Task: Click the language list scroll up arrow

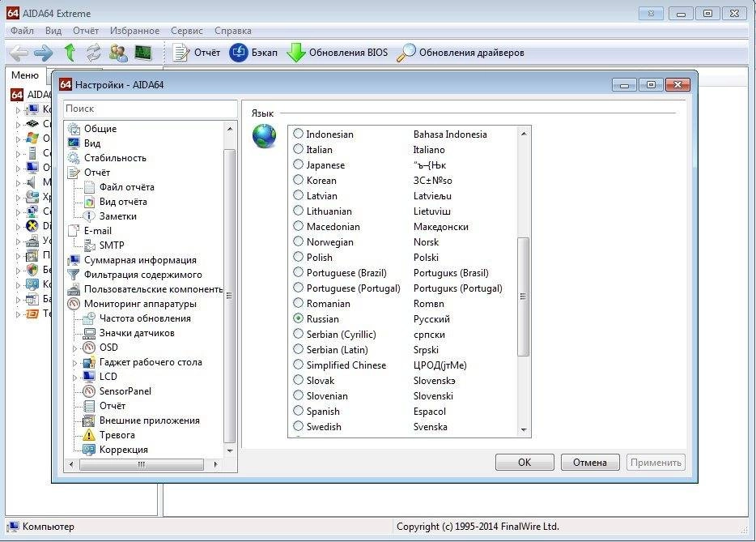Action: pos(524,134)
